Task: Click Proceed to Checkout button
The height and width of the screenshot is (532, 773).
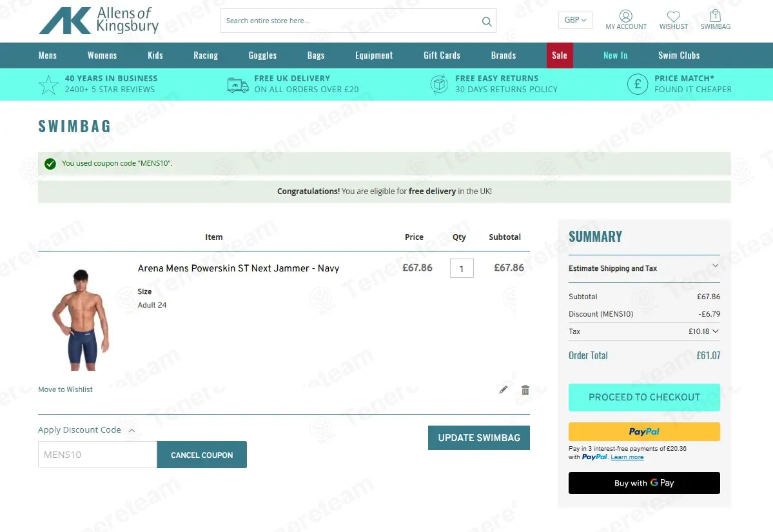Action: pos(644,397)
